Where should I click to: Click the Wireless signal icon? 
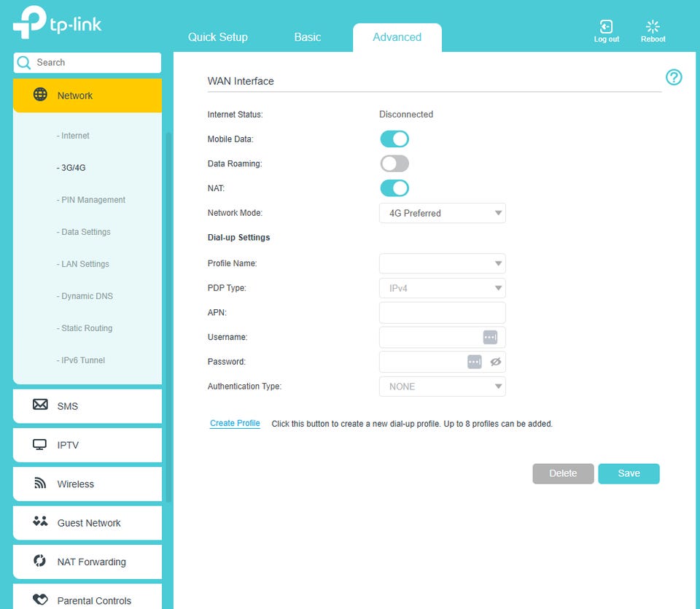pos(40,483)
